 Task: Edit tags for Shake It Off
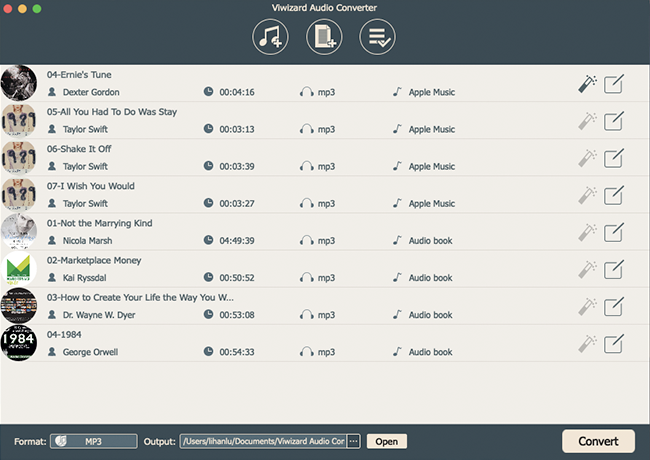[614, 158]
